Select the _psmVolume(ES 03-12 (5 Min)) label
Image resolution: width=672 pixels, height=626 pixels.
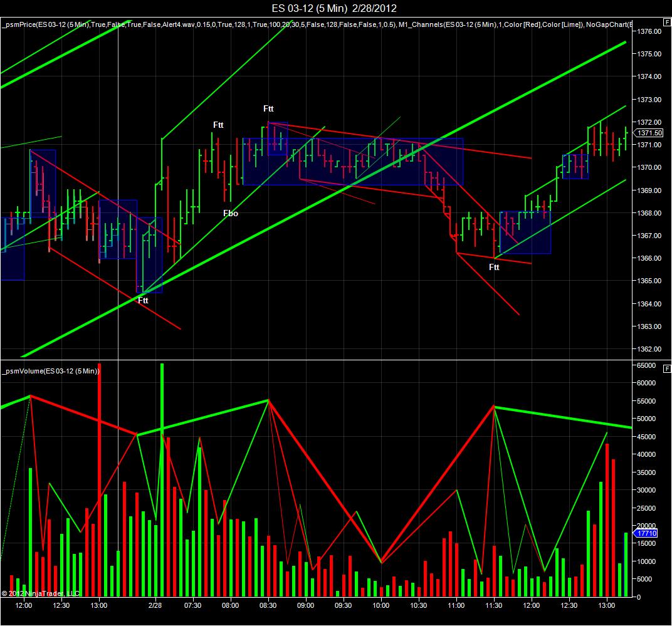51,371
